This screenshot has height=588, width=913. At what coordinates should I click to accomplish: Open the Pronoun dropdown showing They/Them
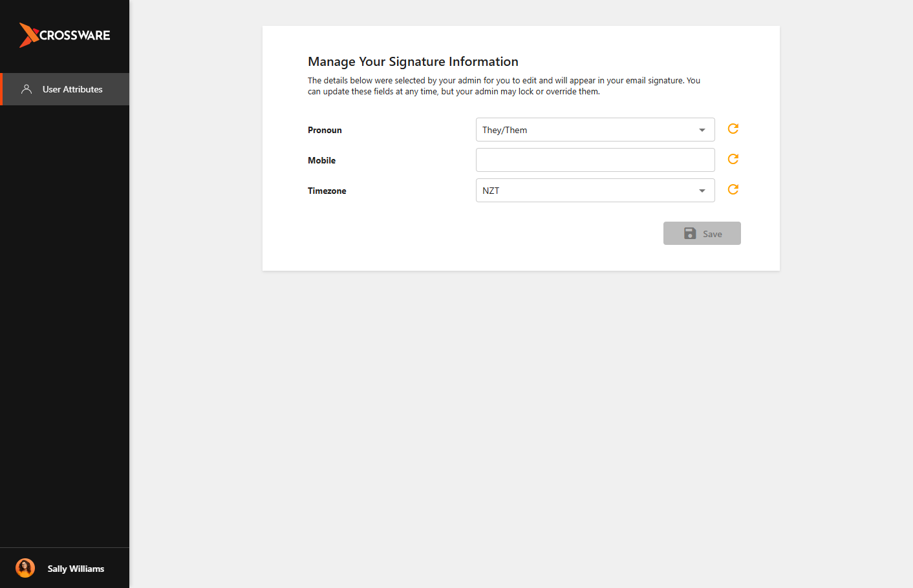pos(595,129)
